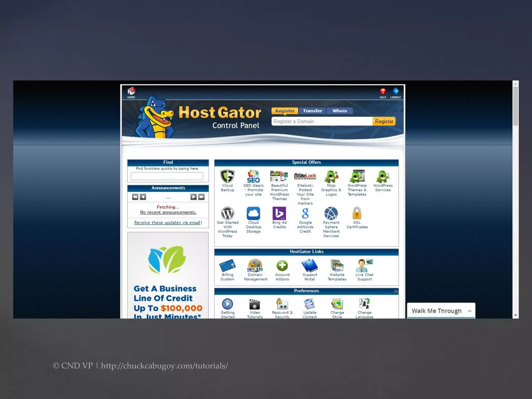The height and width of the screenshot is (399, 532).
Task: Get Started With WordPress Today icon
Action: click(227, 222)
